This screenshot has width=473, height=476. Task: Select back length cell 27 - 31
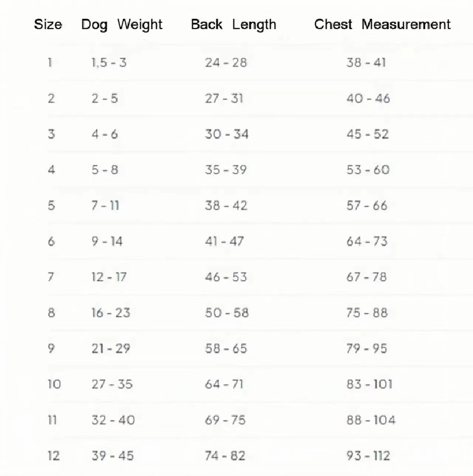click(224, 98)
